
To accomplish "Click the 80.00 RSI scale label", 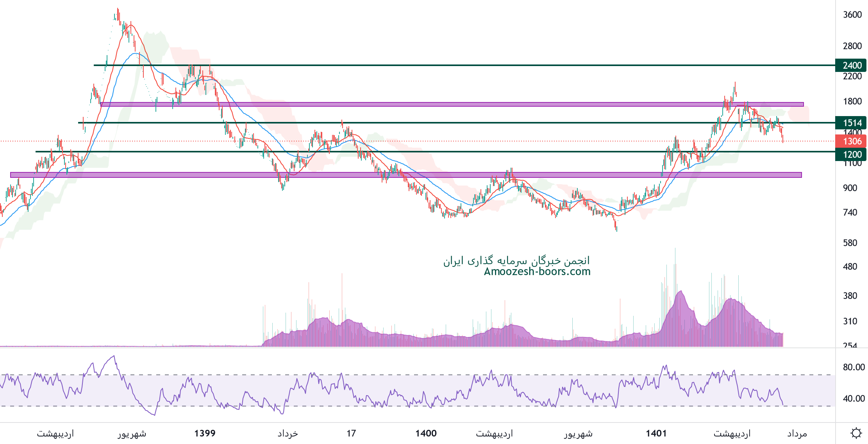I will 854,367.
